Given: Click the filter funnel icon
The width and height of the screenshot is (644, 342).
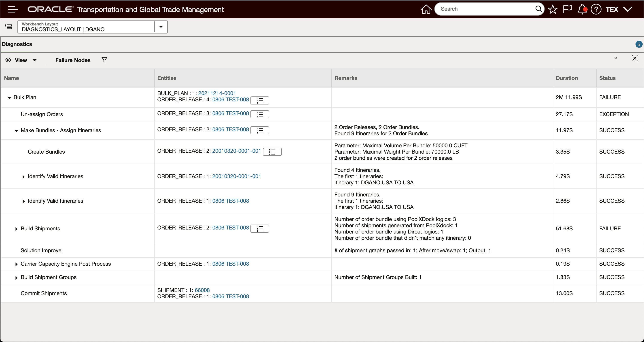Looking at the screenshot, I should pyautogui.click(x=104, y=60).
